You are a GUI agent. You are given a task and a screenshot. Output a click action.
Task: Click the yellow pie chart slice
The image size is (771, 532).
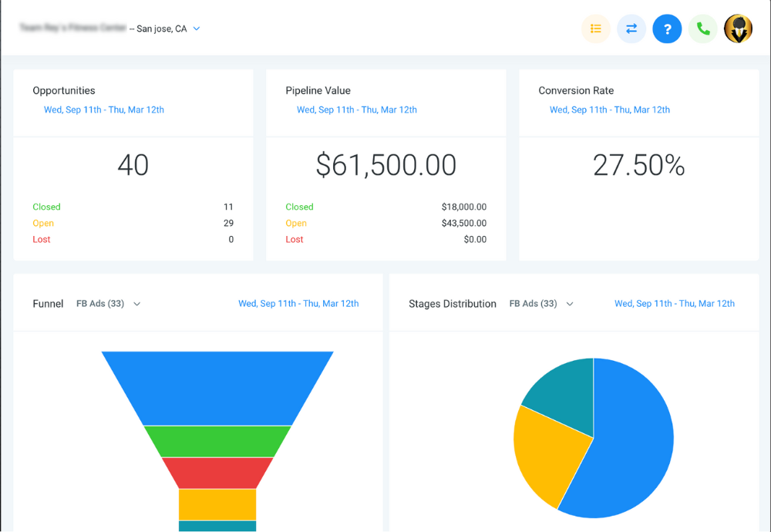pyautogui.click(x=544, y=455)
